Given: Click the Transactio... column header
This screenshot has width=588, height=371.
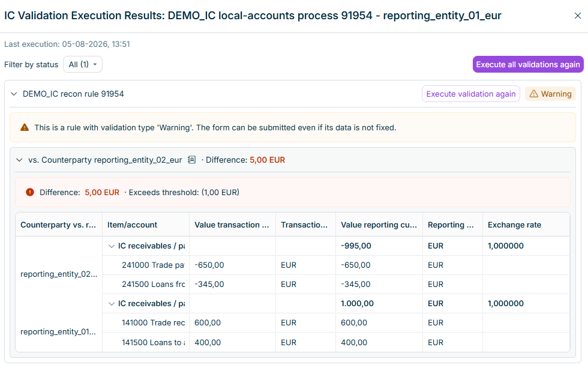Looking at the screenshot, I should tap(305, 225).
